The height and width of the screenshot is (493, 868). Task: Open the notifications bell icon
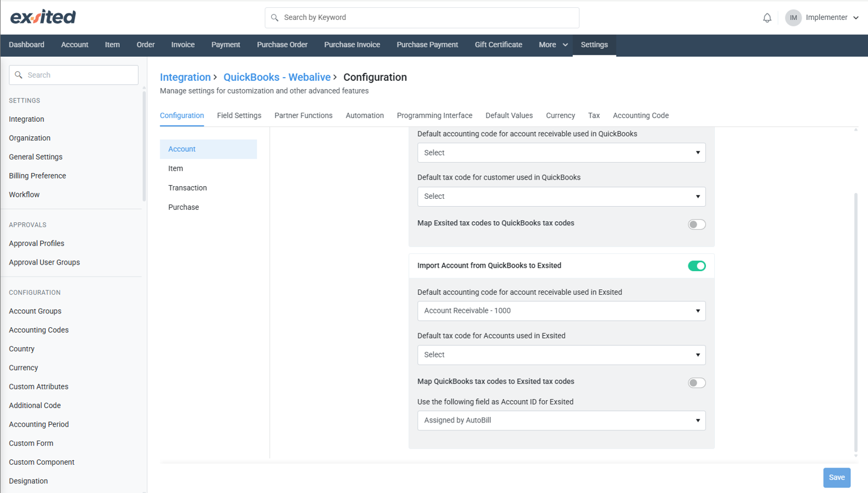click(767, 18)
